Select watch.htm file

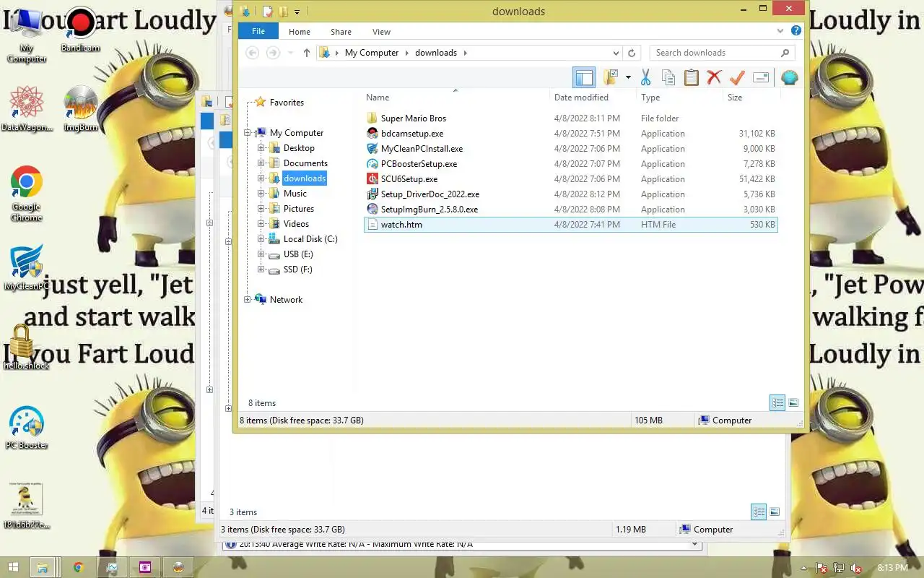coord(401,225)
